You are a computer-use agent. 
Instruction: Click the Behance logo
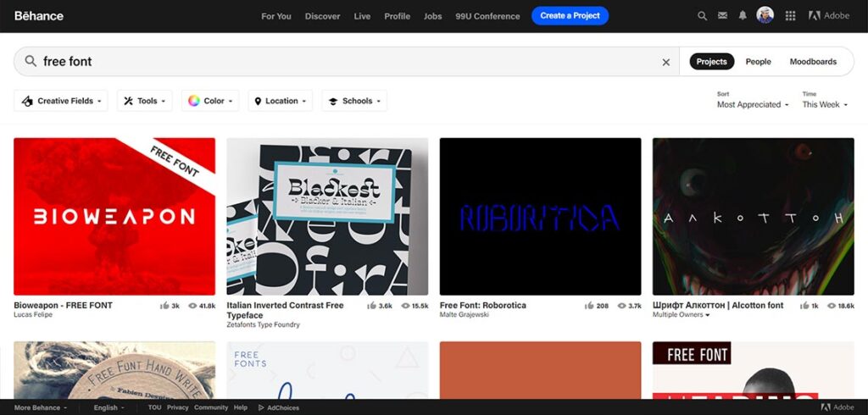(39, 16)
